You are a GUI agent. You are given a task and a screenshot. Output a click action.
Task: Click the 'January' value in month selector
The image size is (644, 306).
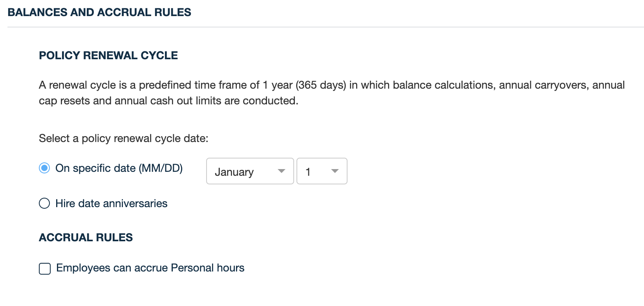(x=234, y=172)
